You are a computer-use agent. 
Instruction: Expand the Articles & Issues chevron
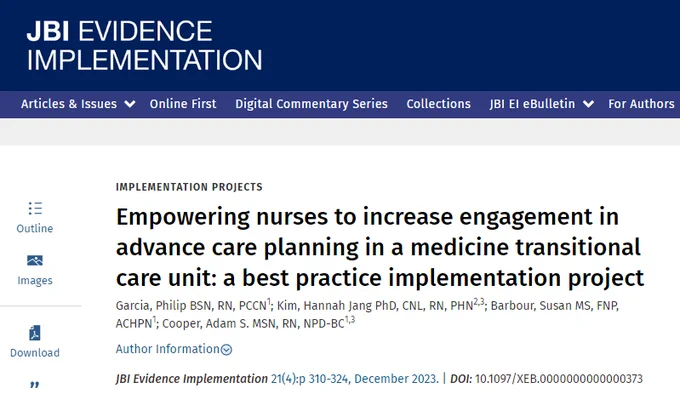[x=130, y=104]
